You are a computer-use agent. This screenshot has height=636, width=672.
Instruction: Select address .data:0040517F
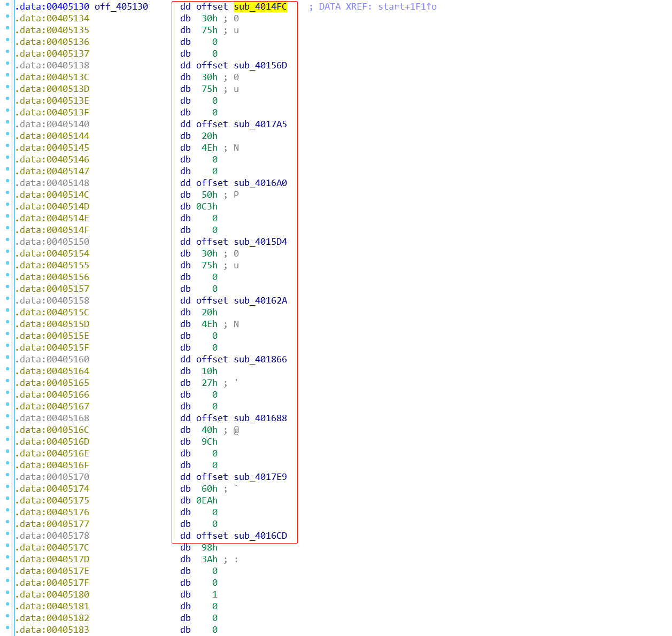click(x=52, y=583)
